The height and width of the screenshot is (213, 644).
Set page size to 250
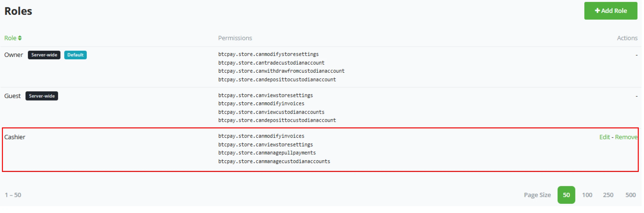point(608,195)
